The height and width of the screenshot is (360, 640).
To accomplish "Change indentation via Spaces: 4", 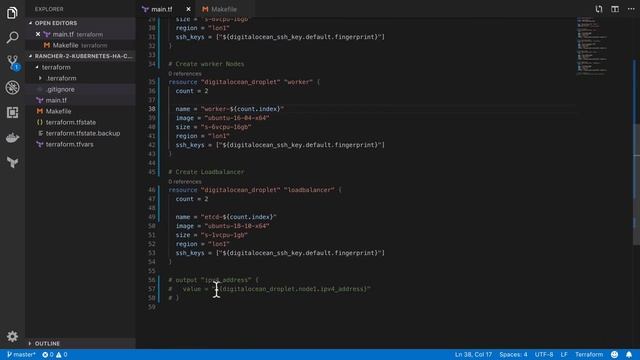I will [513, 354].
